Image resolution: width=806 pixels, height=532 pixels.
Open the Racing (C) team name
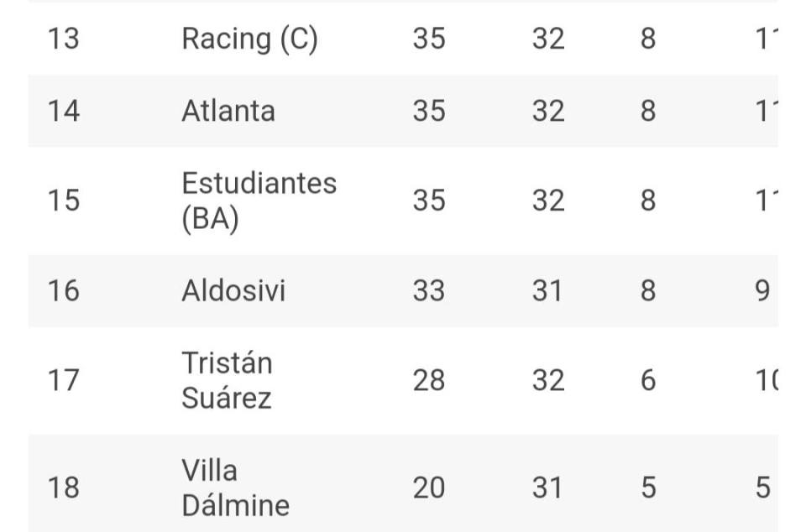point(249,39)
